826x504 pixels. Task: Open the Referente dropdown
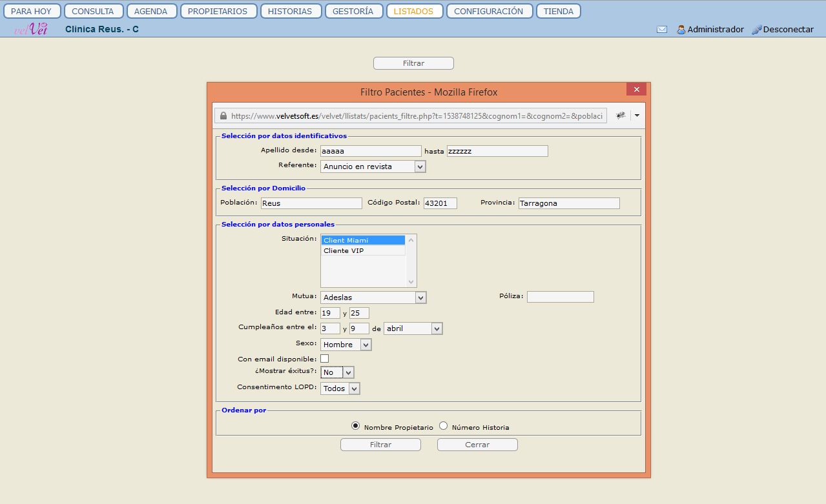click(373, 166)
